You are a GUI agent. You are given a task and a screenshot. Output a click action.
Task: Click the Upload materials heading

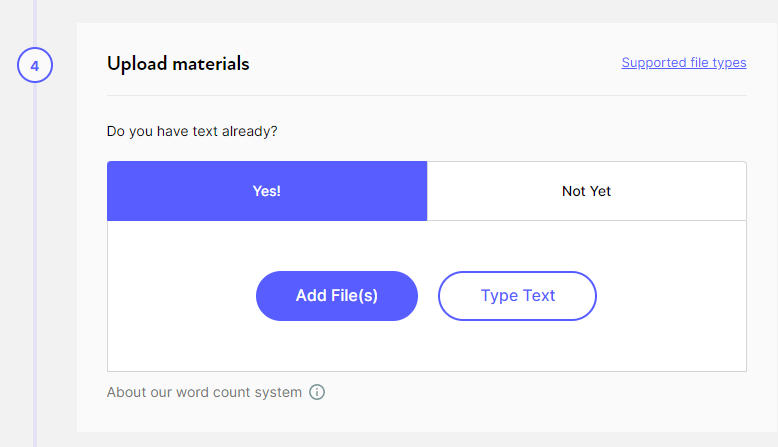click(178, 64)
